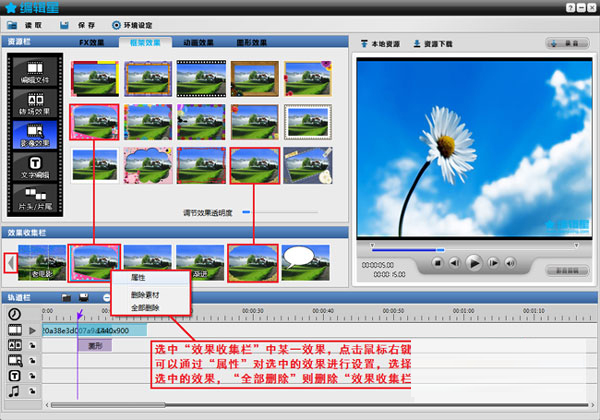The height and width of the screenshot is (420, 600).
Task: Click the timeline scrollbar right arrow
Action: point(593,405)
